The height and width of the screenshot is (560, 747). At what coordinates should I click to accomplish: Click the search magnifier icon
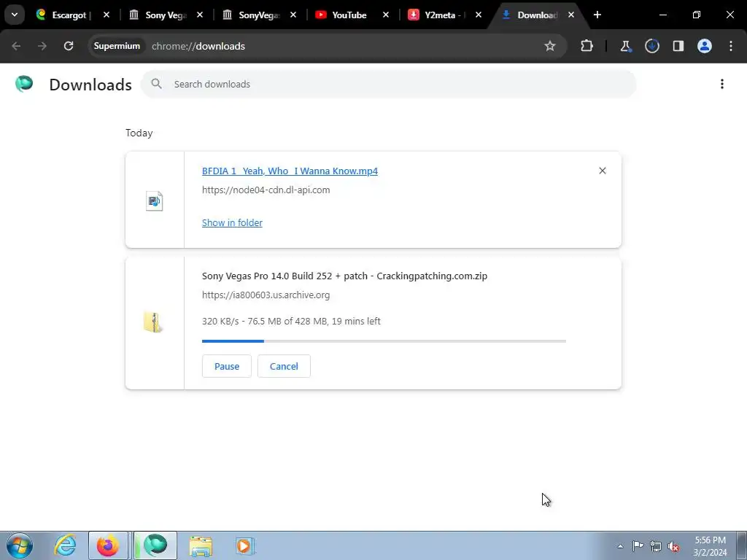(x=156, y=84)
